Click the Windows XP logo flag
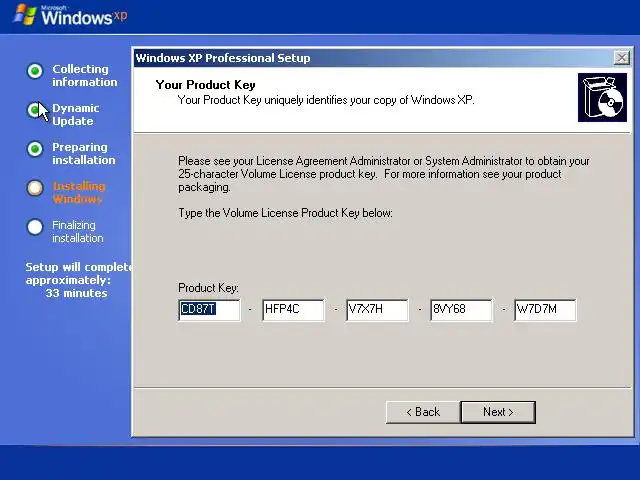The image size is (640, 480). (24, 16)
